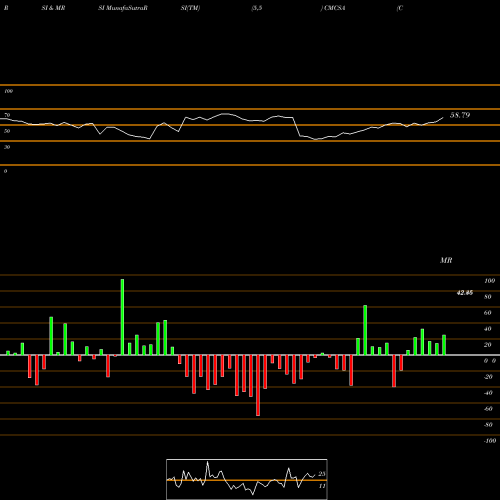
Task: Click the MR axis label 20
Action: tap(488, 345)
